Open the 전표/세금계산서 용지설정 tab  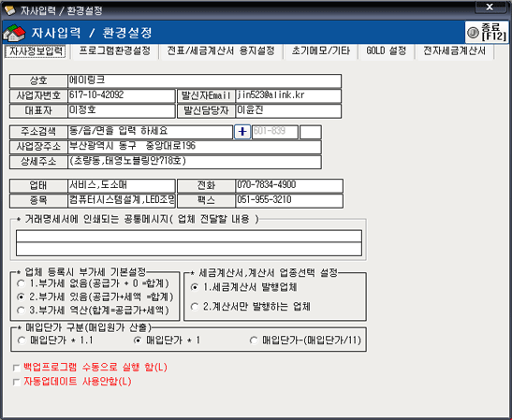click(221, 51)
